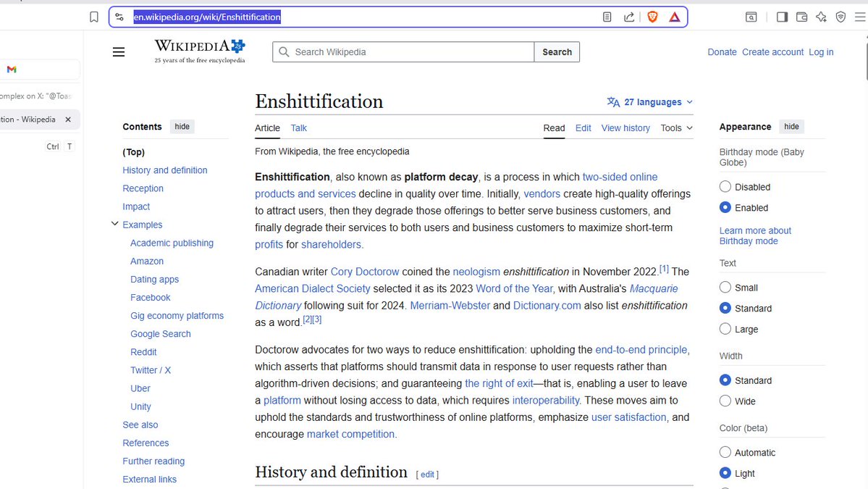Jump to Amazon in contents
The height and width of the screenshot is (489, 868).
click(147, 262)
